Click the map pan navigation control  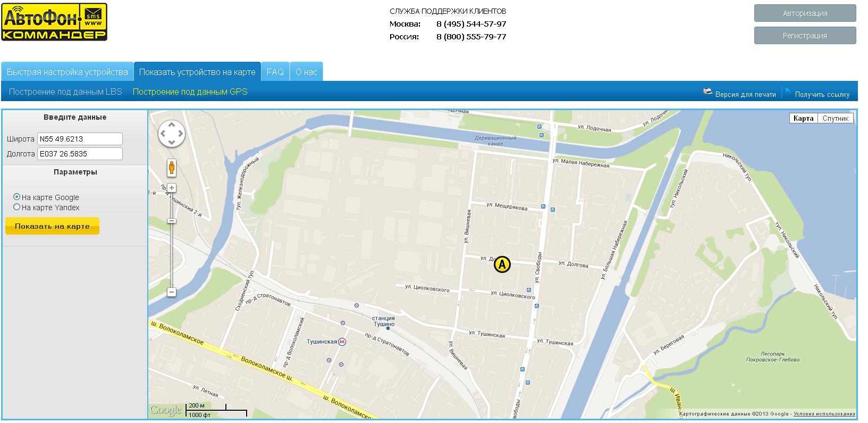(x=172, y=133)
